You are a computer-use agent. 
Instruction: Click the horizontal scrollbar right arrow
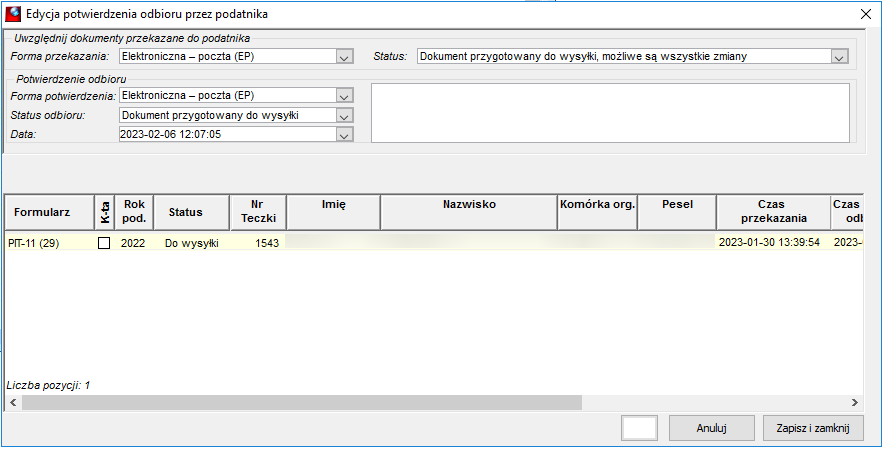click(x=855, y=402)
